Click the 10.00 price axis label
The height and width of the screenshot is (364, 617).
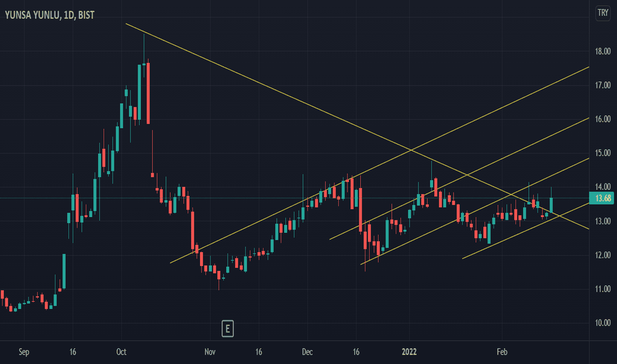602,323
